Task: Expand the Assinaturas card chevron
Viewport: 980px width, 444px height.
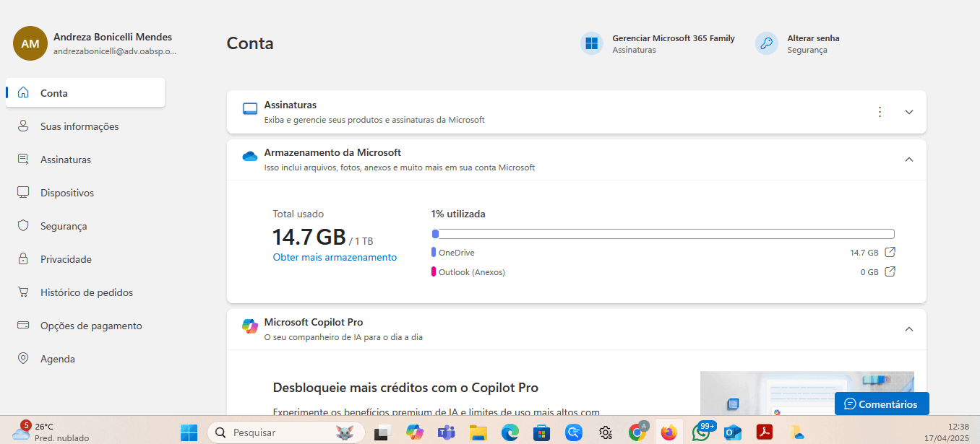Action: [909, 112]
